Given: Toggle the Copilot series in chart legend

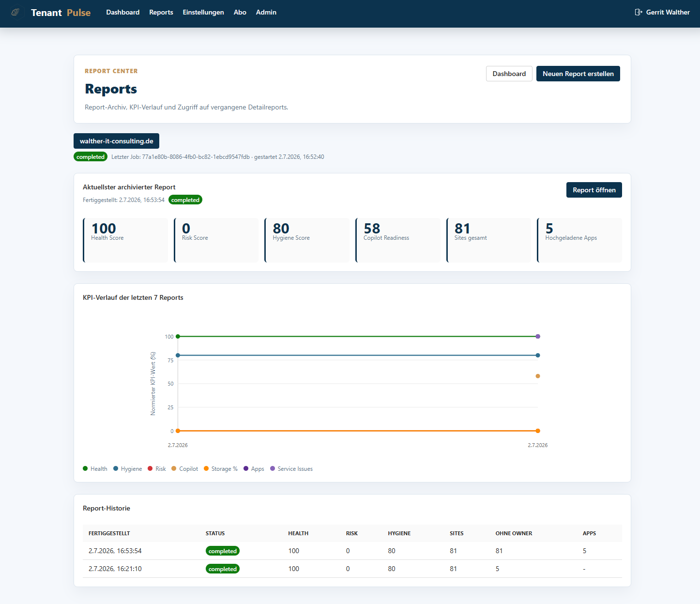Looking at the screenshot, I should (184, 469).
